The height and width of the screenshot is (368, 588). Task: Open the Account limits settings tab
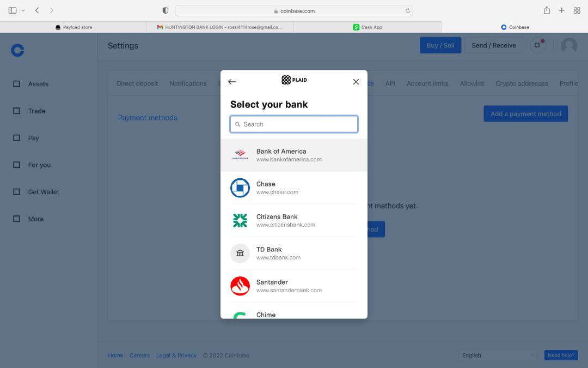(x=427, y=83)
